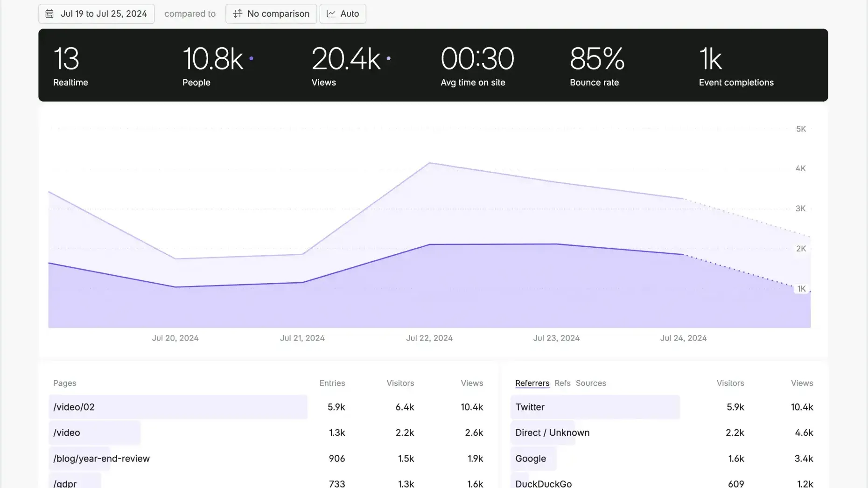Switch to the Sources tab
Screen dimensions: 868x488
590,383
